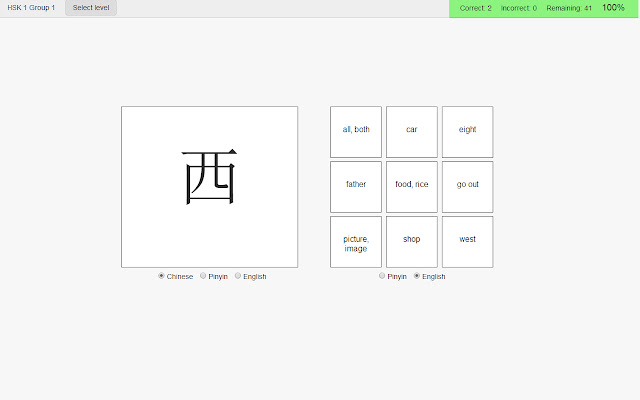
Task: Set answer tiles to English
Action: coord(417,276)
